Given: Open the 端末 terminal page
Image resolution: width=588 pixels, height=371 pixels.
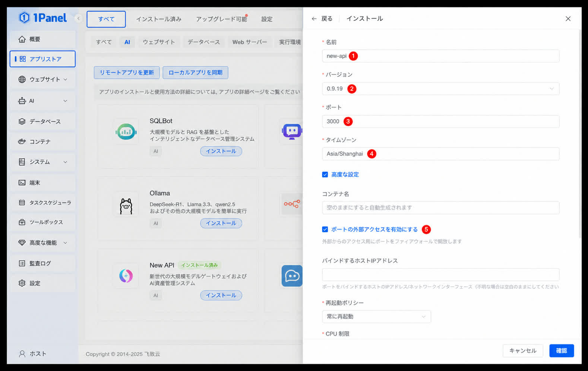Looking at the screenshot, I should pyautogui.click(x=42, y=183).
